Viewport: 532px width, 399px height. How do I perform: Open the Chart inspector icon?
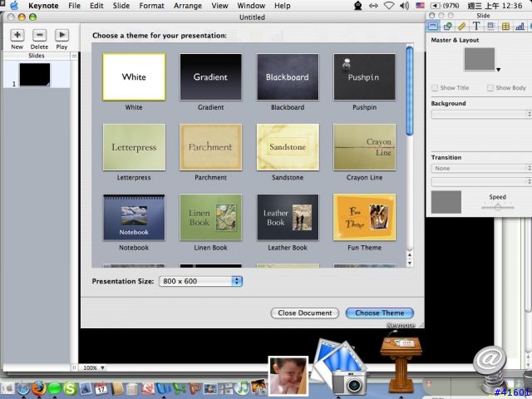(x=520, y=26)
